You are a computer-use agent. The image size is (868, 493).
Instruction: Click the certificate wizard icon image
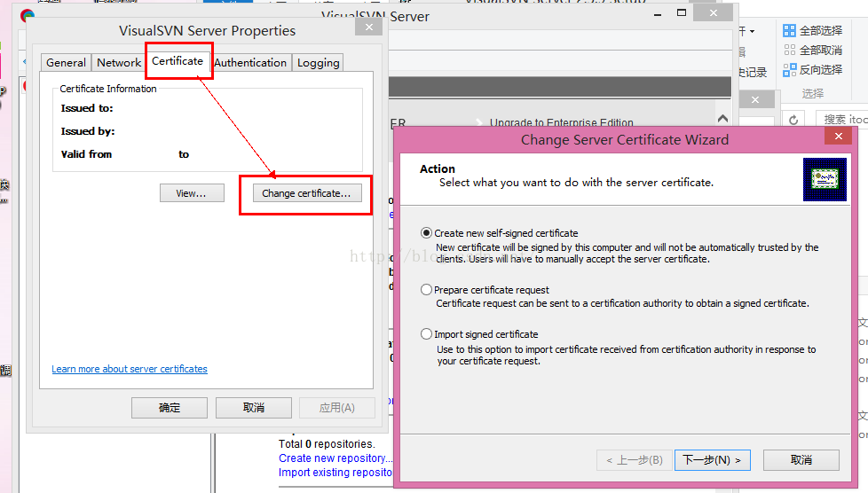click(825, 179)
